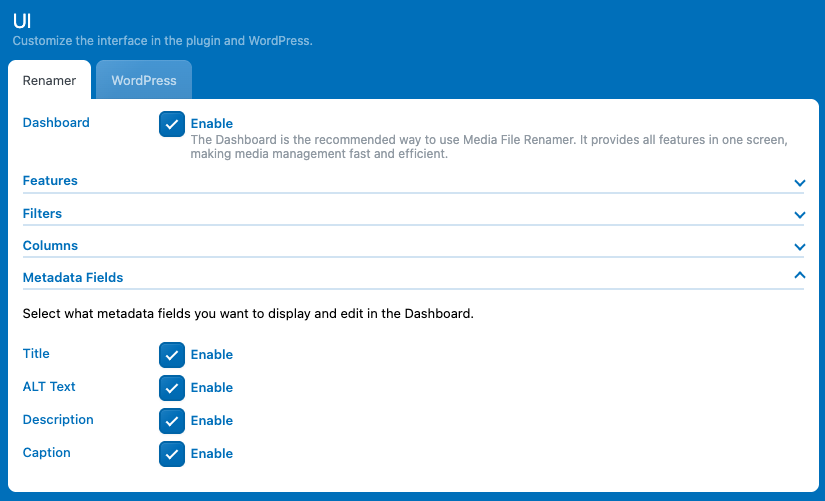Image resolution: width=825 pixels, height=501 pixels.
Task: Expand the Filters section header
Action: (x=42, y=213)
